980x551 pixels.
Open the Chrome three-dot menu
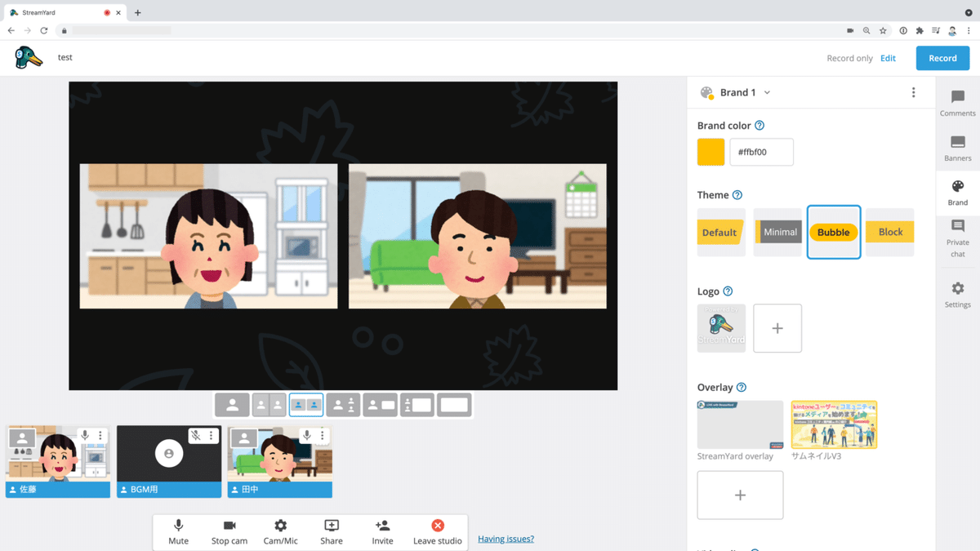pos(969,31)
